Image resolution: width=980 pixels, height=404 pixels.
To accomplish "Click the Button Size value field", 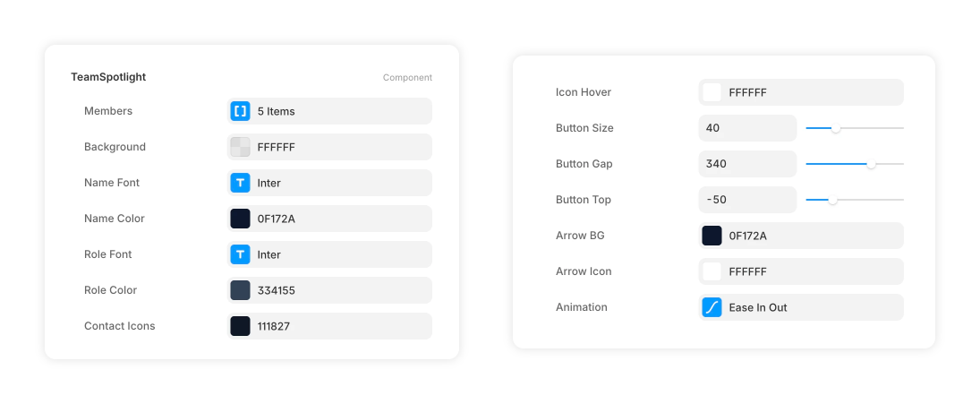I will click(x=747, y=128).
